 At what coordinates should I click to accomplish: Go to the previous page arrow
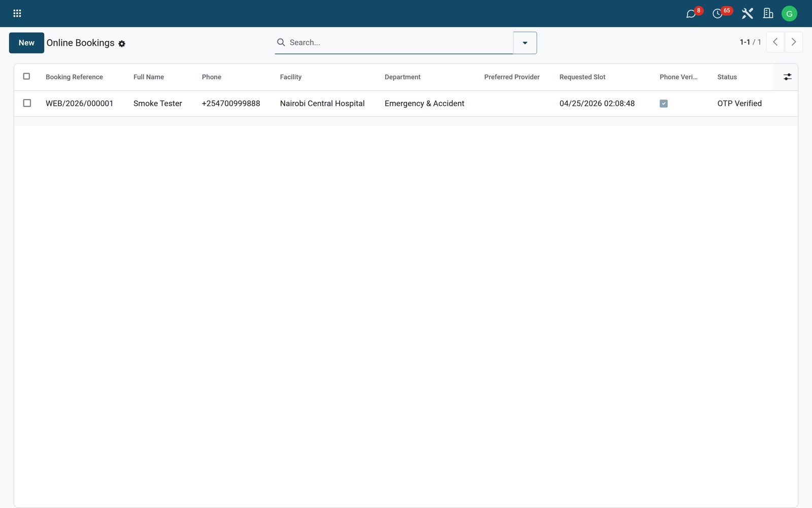[775, 42]
